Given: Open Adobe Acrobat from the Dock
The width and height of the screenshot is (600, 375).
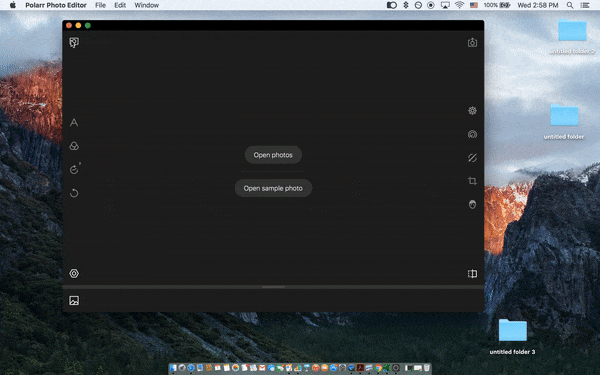Looking at the screenshot, I should (x=360, y=368).
